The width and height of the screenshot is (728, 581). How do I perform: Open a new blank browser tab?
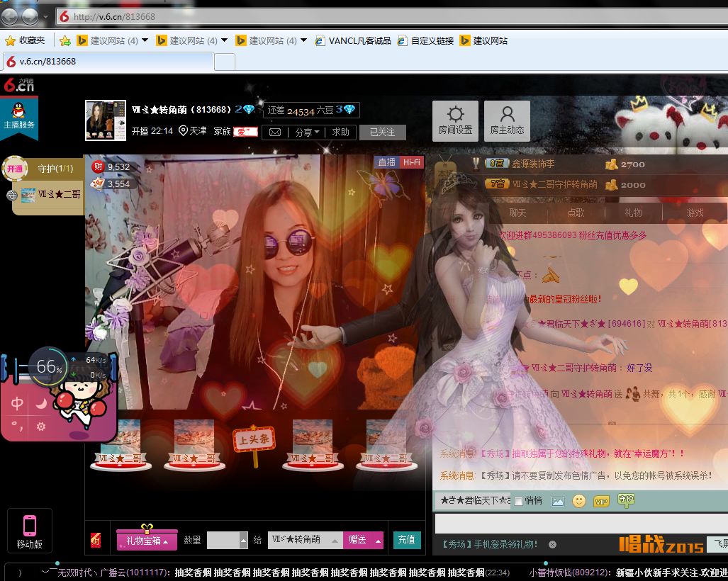click(x=225, y=62)
